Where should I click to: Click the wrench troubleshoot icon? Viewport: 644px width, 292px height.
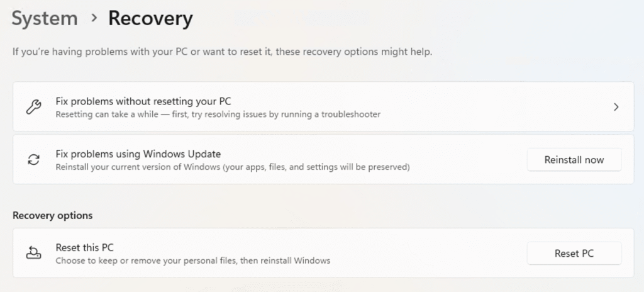[x=33, y=107]
